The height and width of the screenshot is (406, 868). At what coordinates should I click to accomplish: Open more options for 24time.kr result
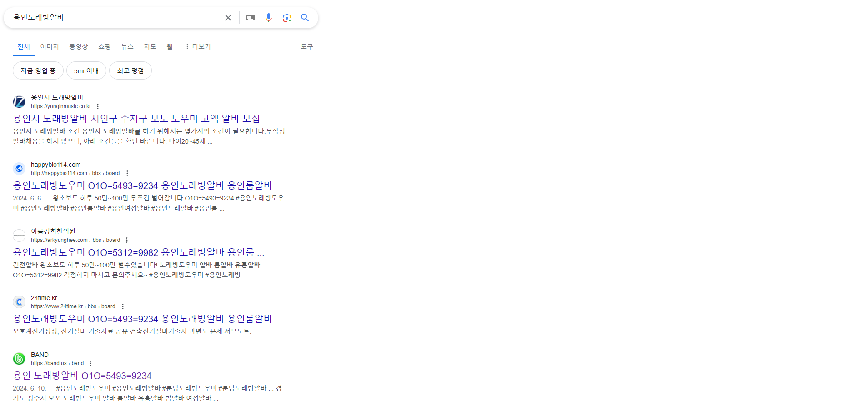click(x=123, y=306)
